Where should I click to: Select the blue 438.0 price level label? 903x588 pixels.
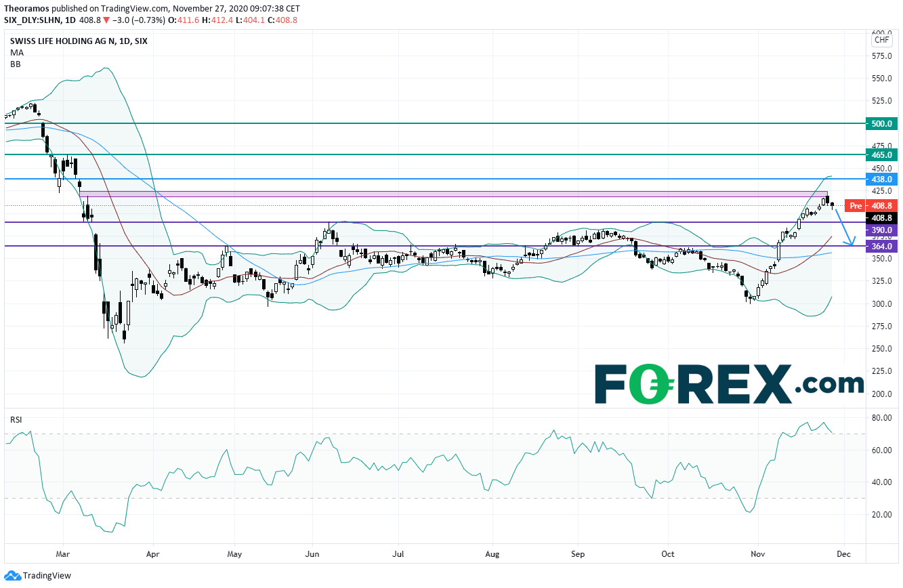tap(882, 179)
